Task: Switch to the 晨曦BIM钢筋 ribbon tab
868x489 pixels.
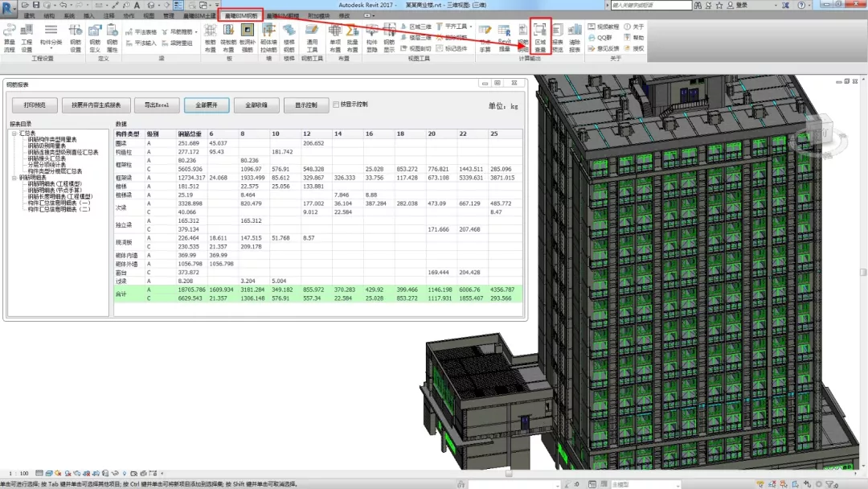Action: click(x=241, y=15)
